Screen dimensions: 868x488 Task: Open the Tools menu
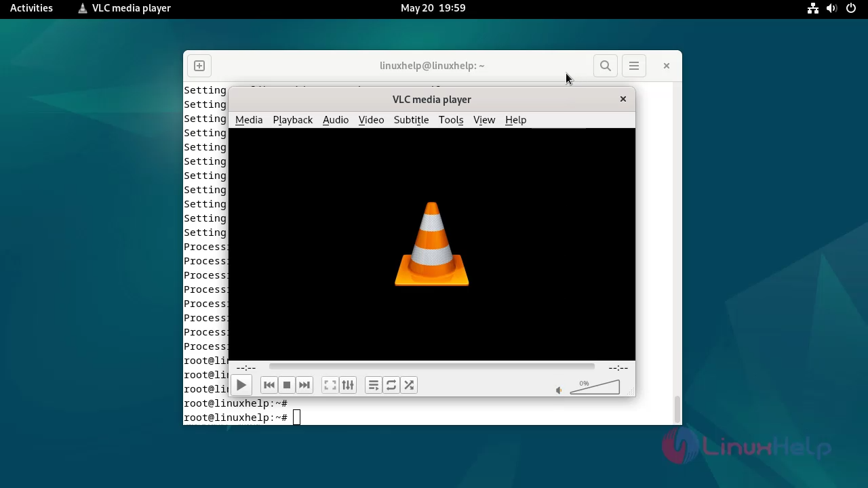(x=451, y=119)
